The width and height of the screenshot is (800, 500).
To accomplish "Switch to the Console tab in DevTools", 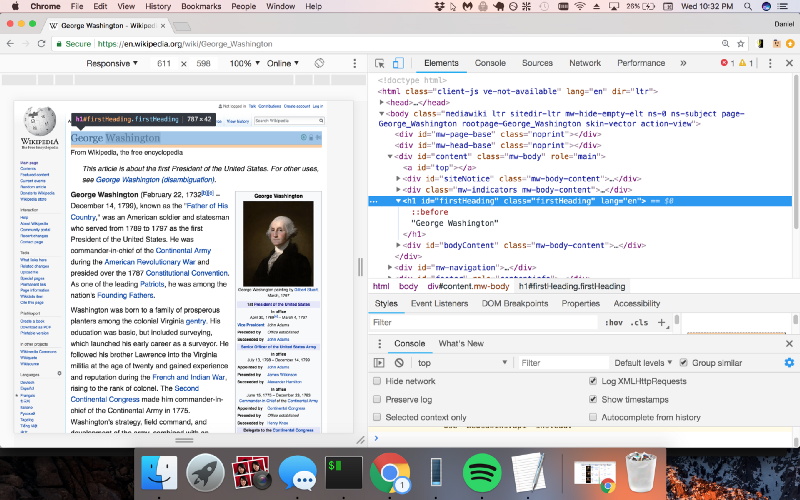I will point(490,63).
